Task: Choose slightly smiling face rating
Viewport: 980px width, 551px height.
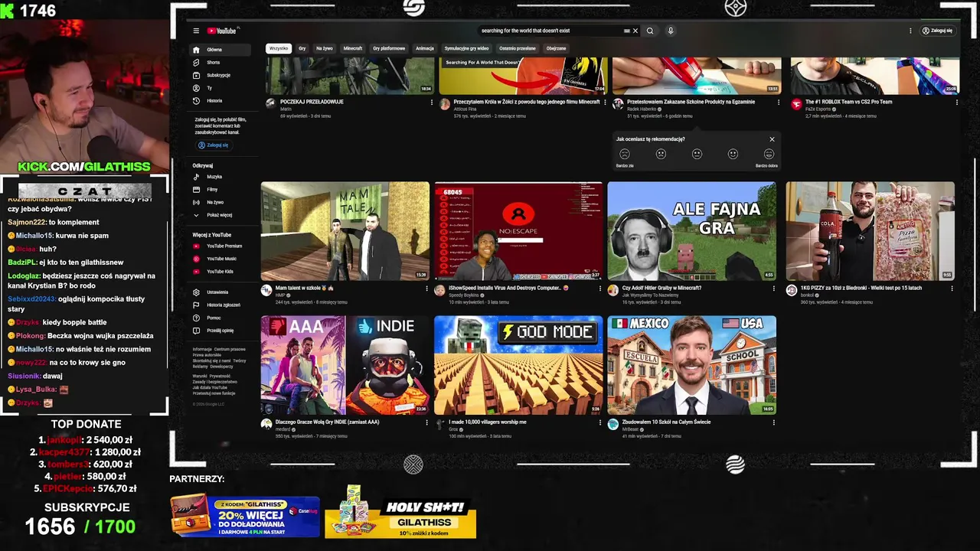Action: pos(733,154)
